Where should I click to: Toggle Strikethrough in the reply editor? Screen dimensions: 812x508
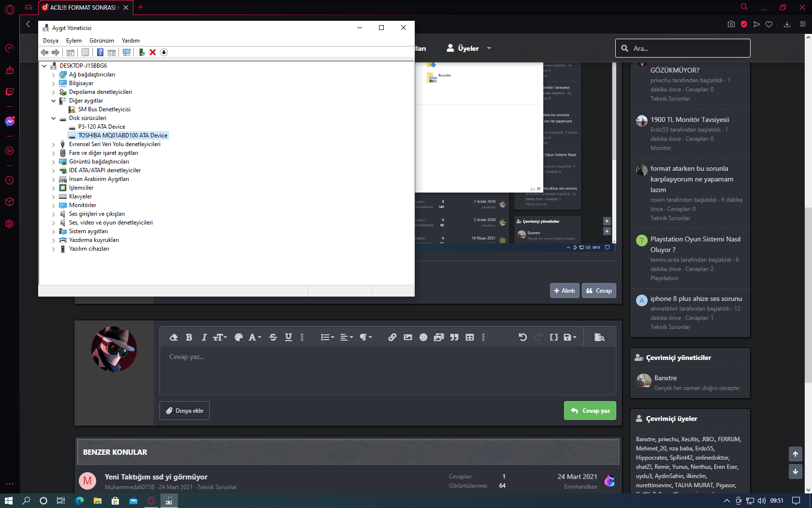pyautogui.click(x=273, y=337)
